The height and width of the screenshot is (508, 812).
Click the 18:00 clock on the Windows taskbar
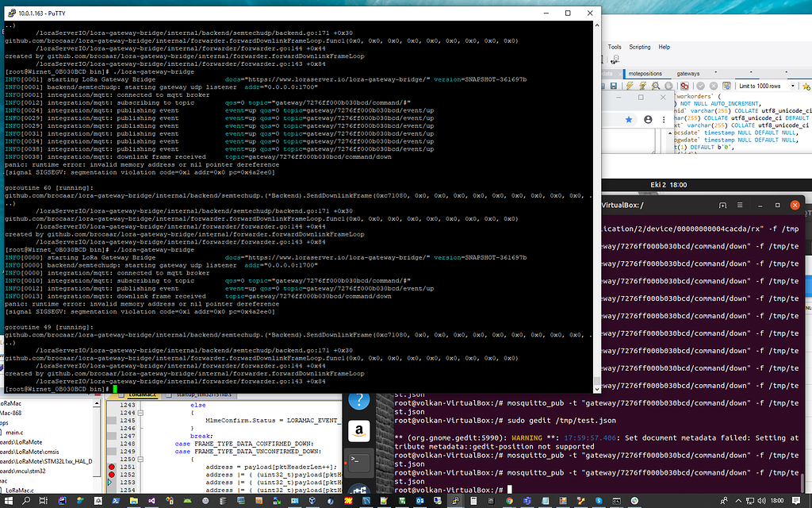(777, 501)
